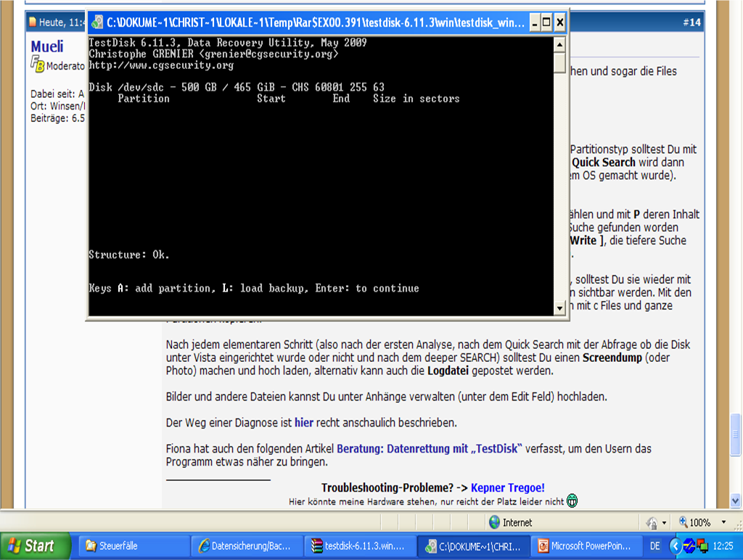Screen dimensions: 743x560
Task: Click the taskbar clock showing 12:25
Action: tap(723, 546)
